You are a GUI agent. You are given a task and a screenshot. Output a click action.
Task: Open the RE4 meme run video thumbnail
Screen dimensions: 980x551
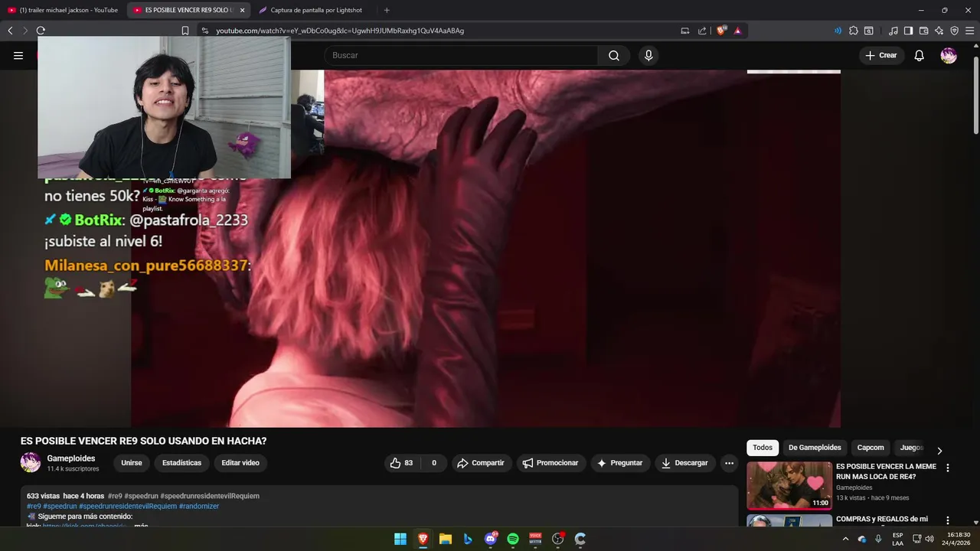point(789,485)
